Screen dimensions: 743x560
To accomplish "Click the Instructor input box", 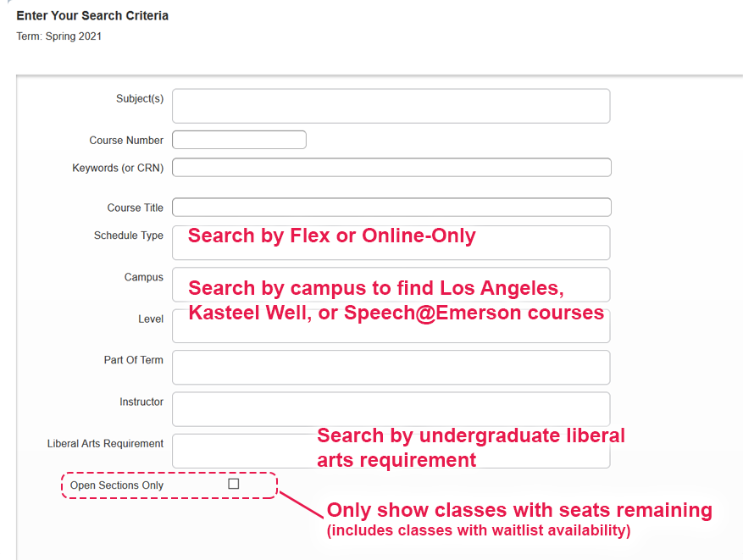I will 391,409.
